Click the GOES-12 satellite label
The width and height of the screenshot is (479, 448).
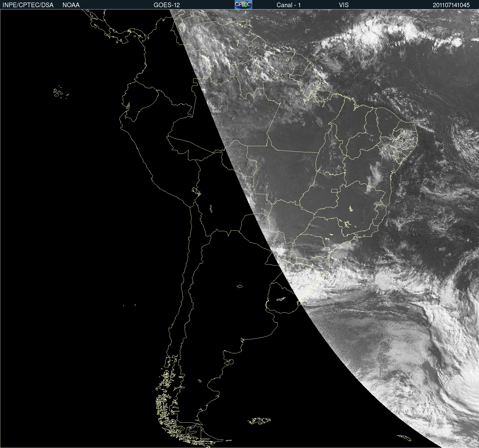point(167,5)
